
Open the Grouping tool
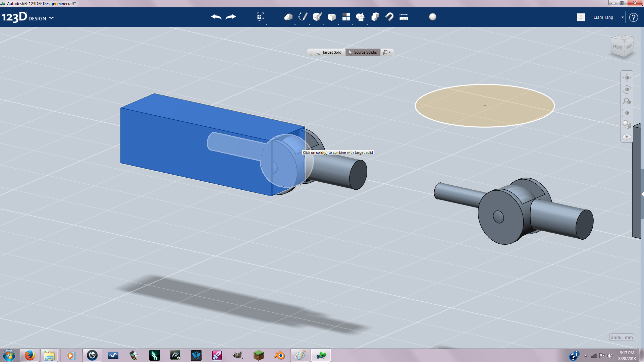[x=360, y=17]
